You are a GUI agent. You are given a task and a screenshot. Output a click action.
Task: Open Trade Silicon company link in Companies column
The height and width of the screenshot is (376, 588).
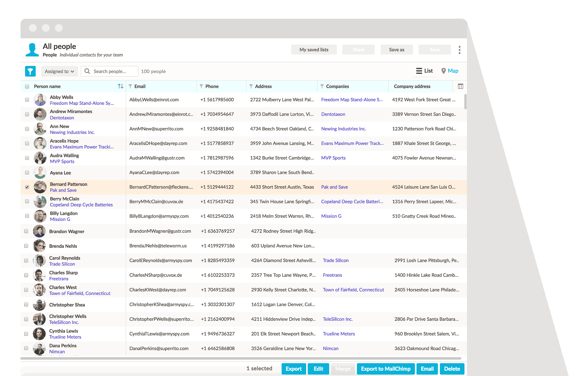(336, 260)
